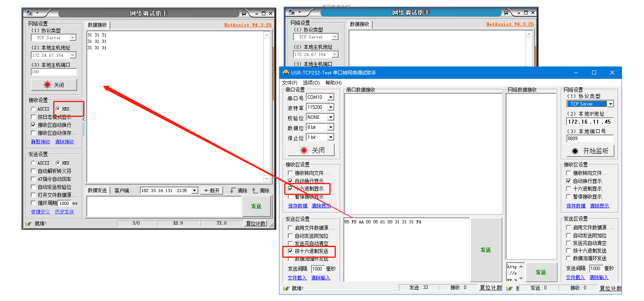644x301 pixels.
Task: Open the 本地主机地址 dropdown in left NetAssist
Action: point(73,55)
